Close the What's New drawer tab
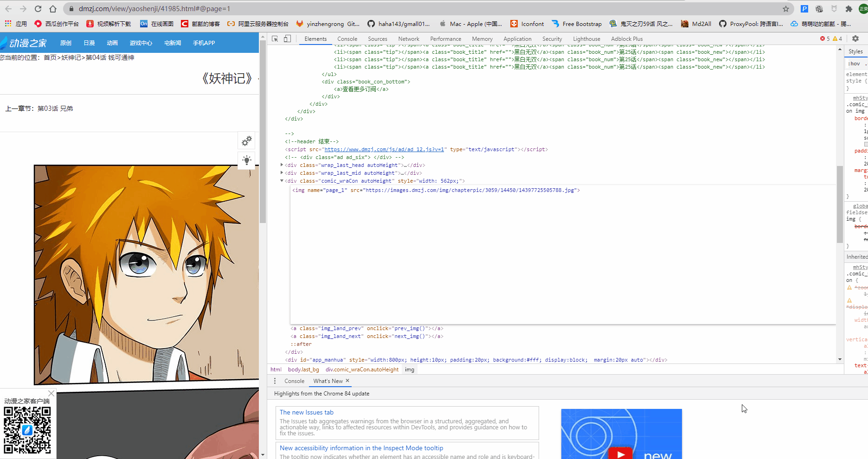 (x=347, y=381)
